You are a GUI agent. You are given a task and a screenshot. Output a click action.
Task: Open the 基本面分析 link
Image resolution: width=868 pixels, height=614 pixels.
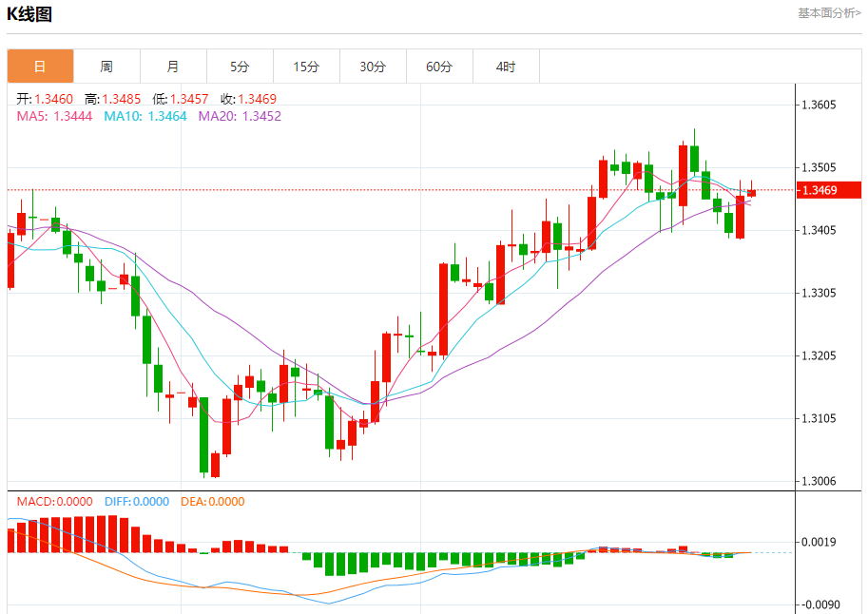[x=829, y=13]
